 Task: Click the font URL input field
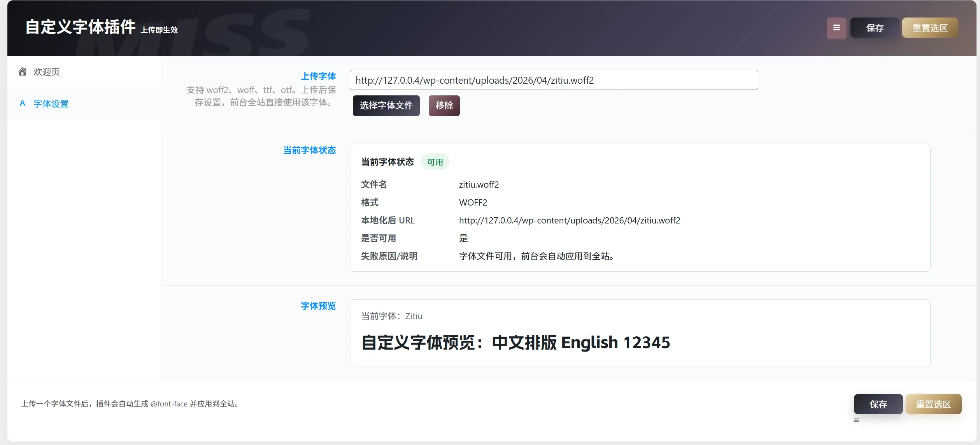(x=554, y=80)
